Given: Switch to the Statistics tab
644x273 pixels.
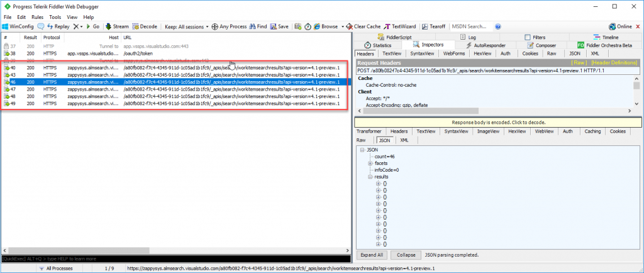Looking at the screenshot, I should point(378,45).
